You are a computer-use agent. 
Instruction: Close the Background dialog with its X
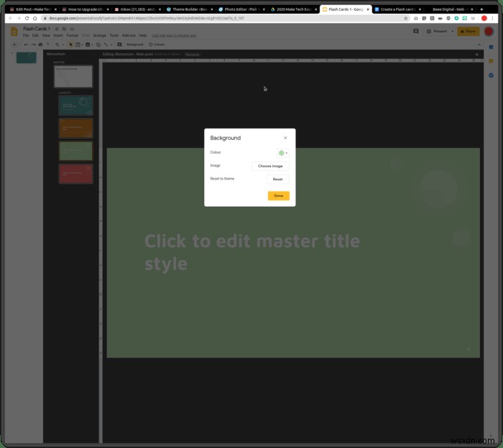[x=285, y=138]
